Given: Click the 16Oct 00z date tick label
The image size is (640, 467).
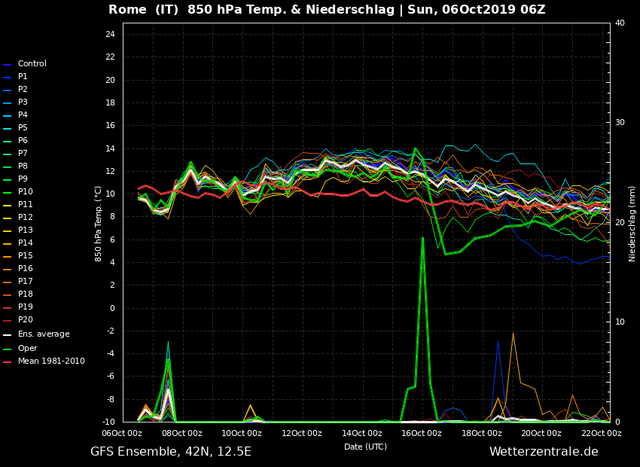Looking at the screenshot, I should 422,433.
